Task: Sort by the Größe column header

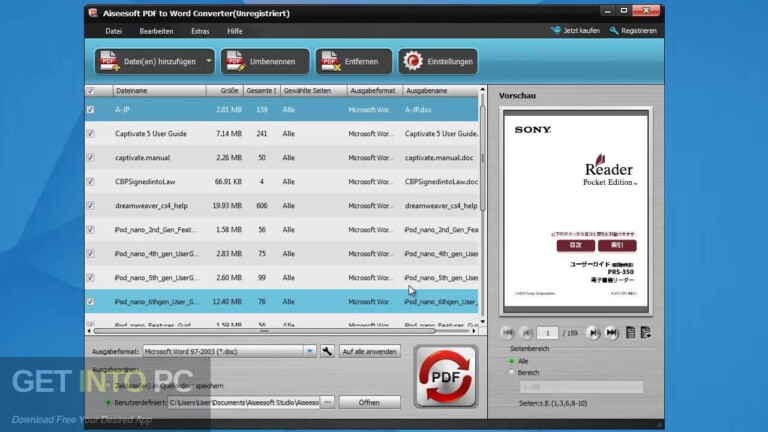Action: (224, 91)
